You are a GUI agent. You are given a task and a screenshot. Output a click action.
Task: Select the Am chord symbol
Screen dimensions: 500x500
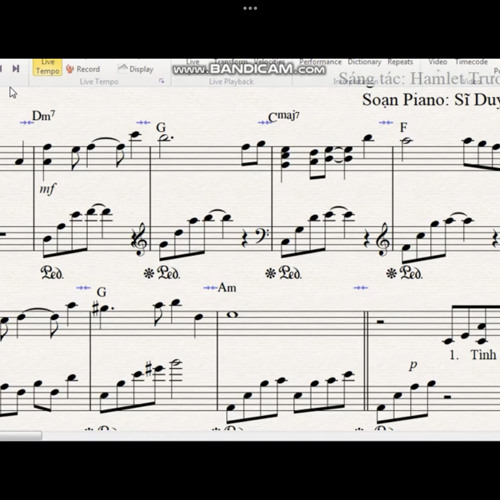(x=227, y=287)
